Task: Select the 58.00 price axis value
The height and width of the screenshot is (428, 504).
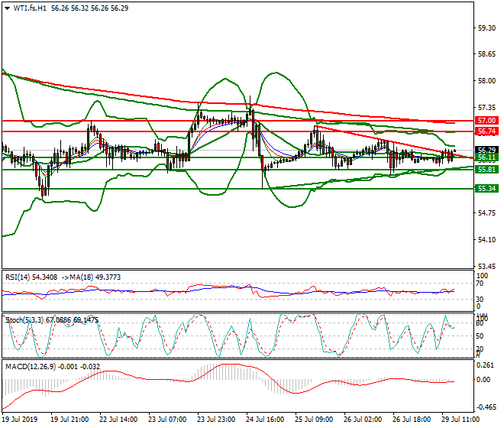Action: pyautogui.click(x=486, y=81)
